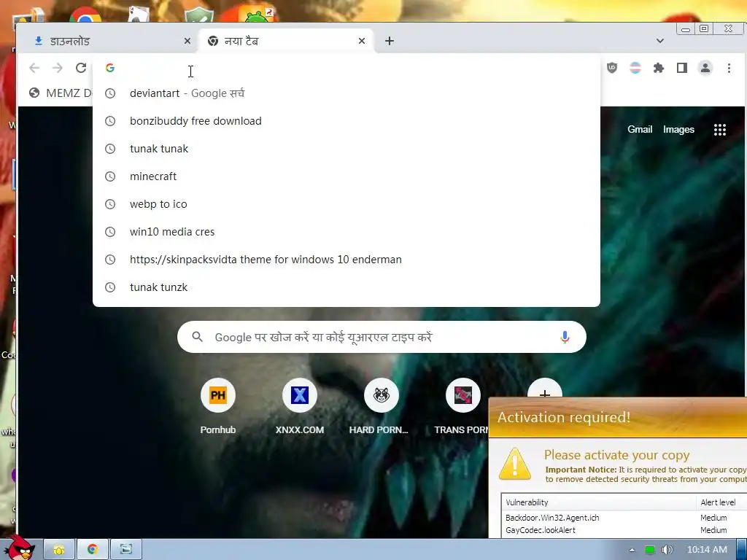Choose the deviantart suggestion
The width and height of the screenshot is (747, 560).
[347, 93]
